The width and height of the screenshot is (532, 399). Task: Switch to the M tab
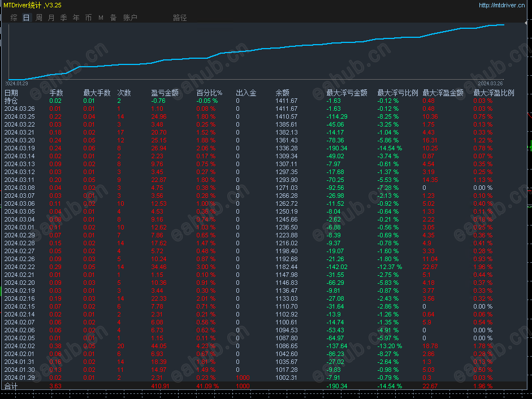click(101, 18)
